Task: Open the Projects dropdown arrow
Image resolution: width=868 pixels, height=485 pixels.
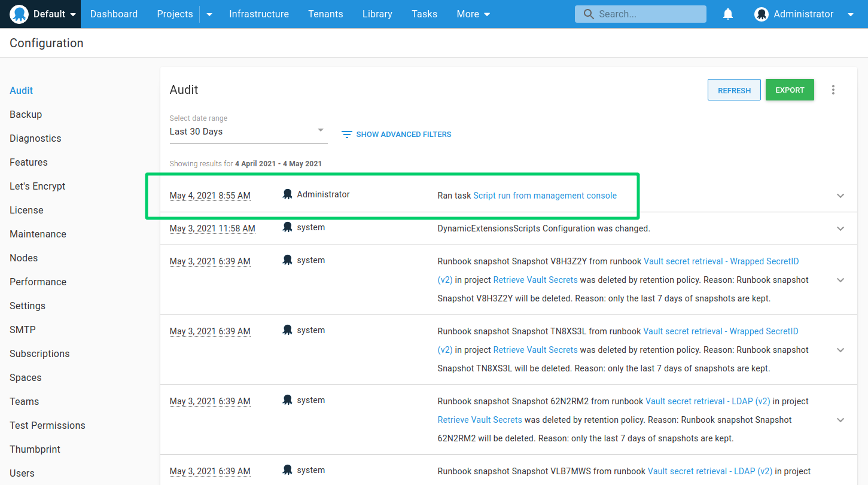Action: coord(209,14)
